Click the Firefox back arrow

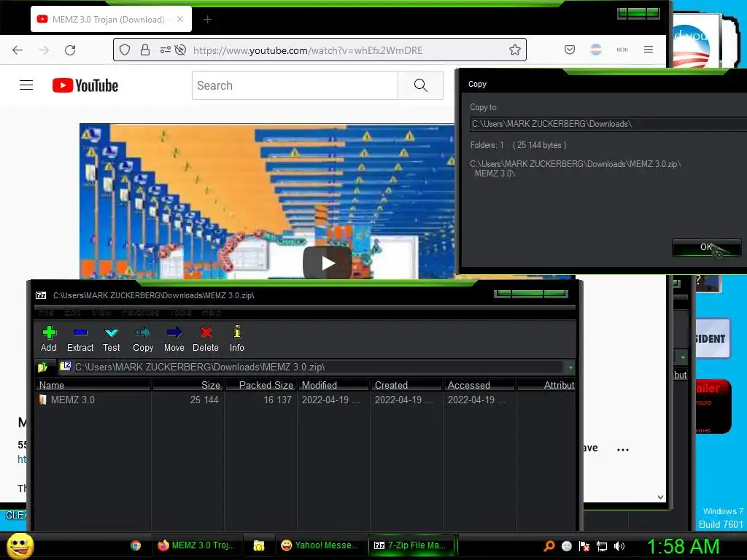coord(18,50)
